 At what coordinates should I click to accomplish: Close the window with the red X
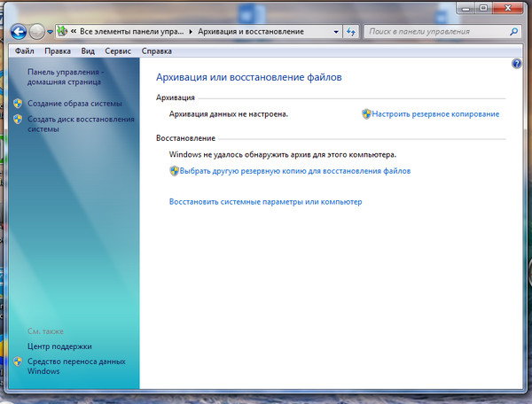pos(507,8)
